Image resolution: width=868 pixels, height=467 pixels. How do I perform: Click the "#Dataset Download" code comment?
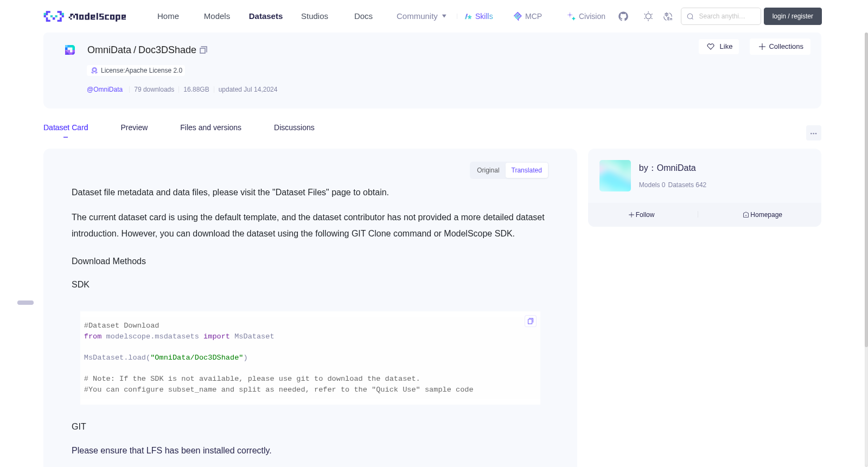[122, 325]
